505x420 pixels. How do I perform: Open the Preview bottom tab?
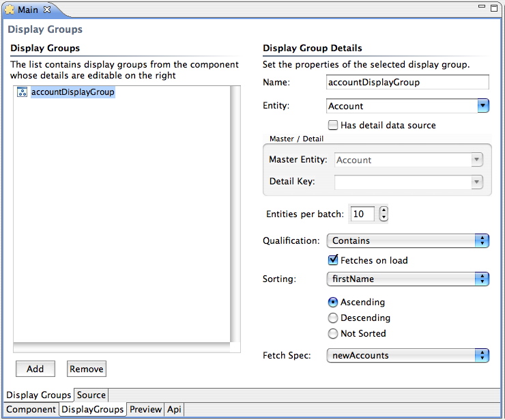coord(145,409)
